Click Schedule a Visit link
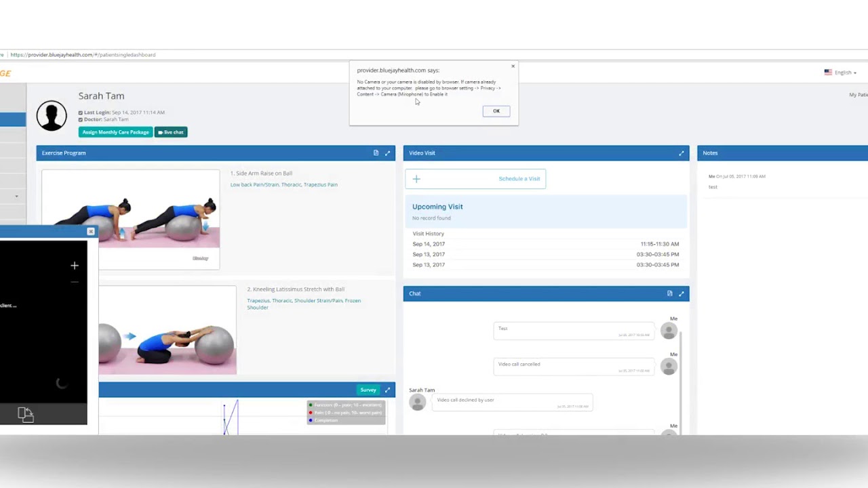 tap(519, 179)
